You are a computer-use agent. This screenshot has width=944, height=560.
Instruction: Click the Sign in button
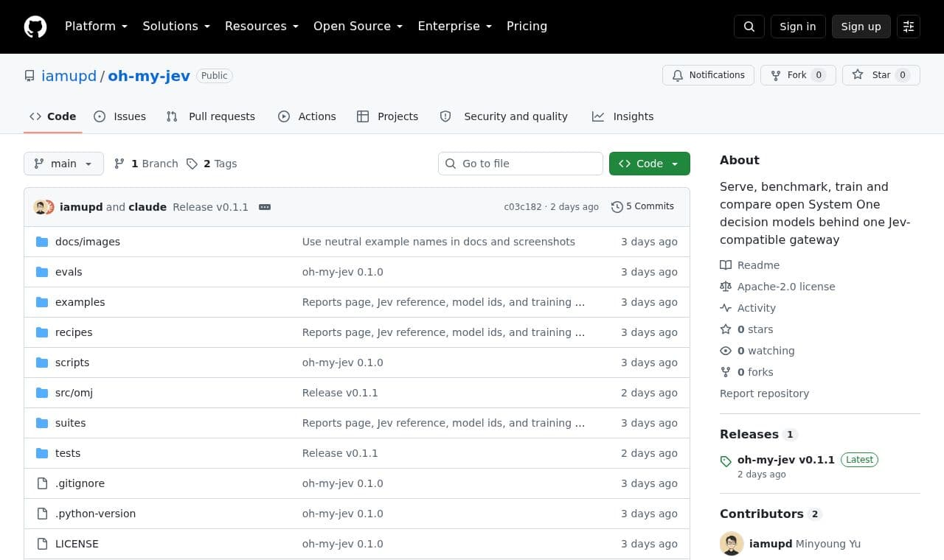tap(798, 27)
